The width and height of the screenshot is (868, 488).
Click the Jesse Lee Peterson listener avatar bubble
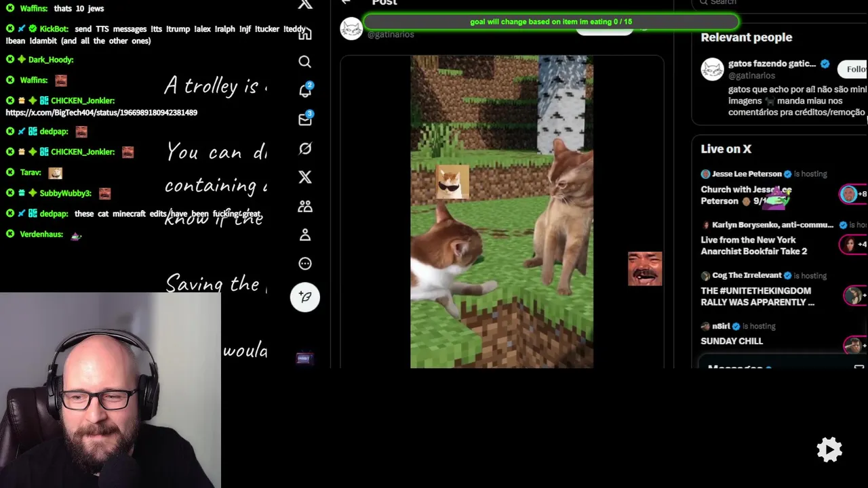pos(849,194)
